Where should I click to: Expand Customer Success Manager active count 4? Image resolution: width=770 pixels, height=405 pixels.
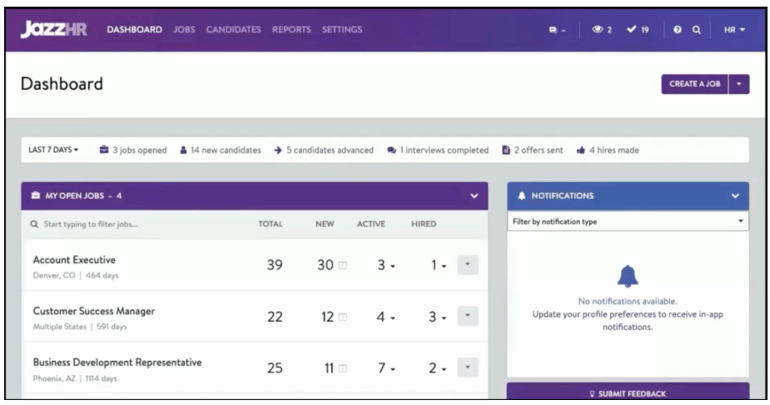tap(386, 317)
